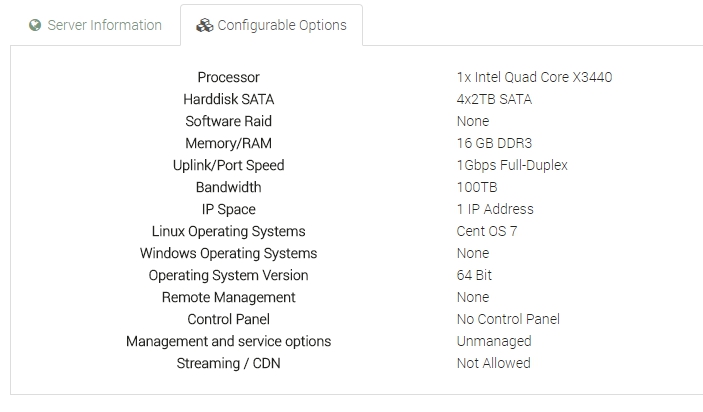Screen dimensions: 703x412
Task: Click the 64 Bit value
Action: coord(474,275)
